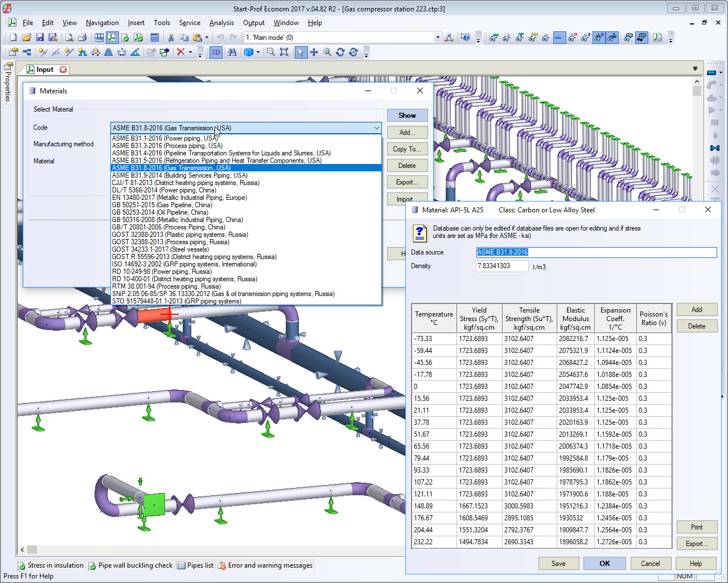Click Save in the Material dialog

[558, 564]
